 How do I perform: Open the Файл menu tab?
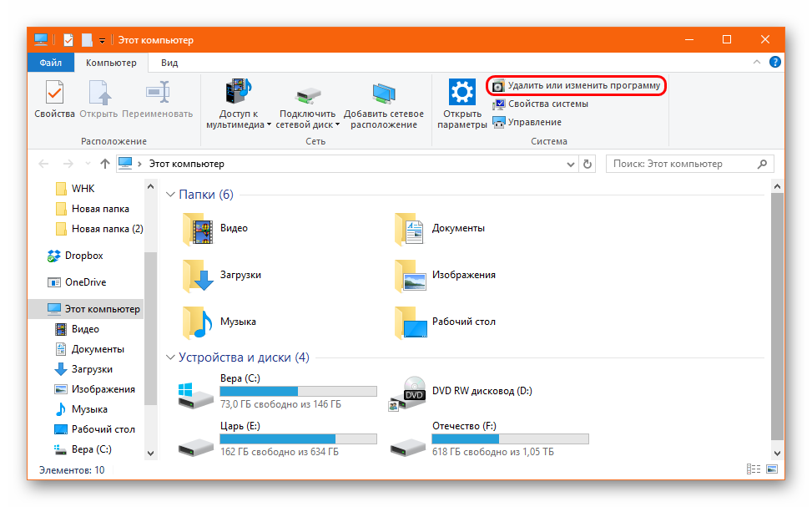point(50,63)
